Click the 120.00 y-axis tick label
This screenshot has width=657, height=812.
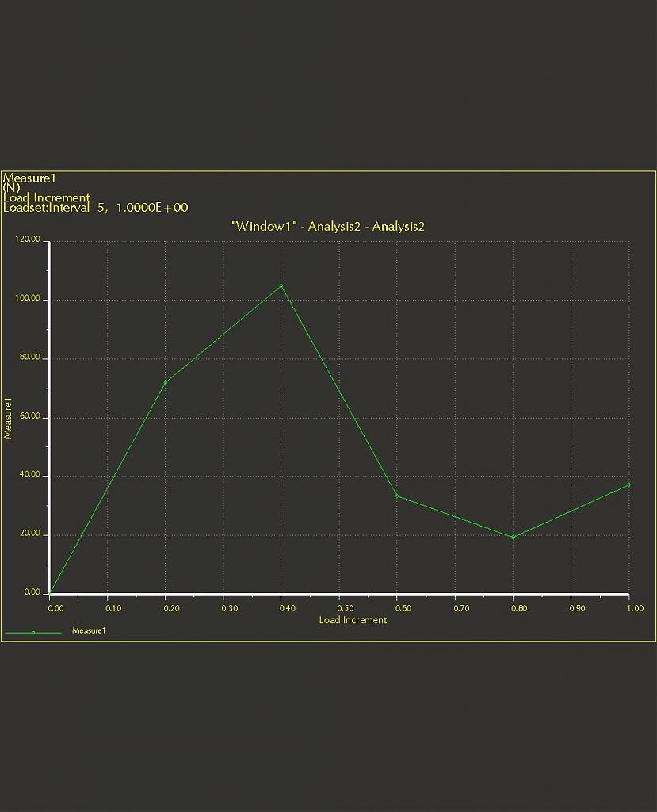click(28, 239)
